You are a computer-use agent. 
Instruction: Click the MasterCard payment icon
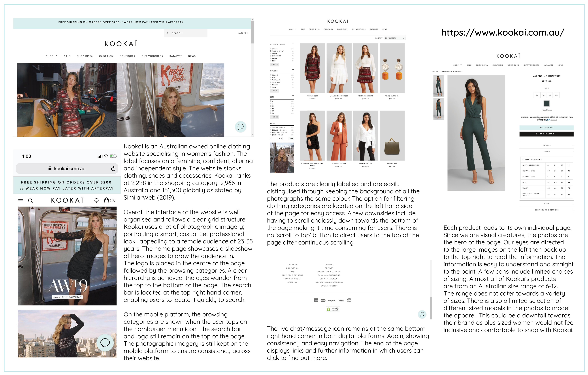(323, 300)
